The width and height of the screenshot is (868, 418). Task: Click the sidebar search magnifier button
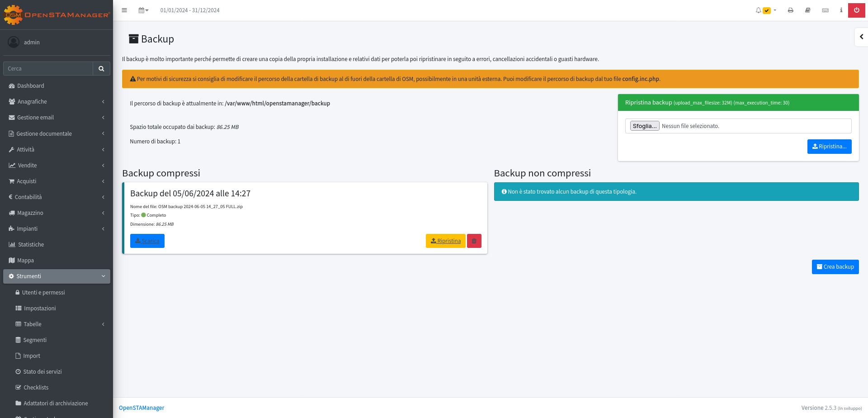(x=101, y=69)
